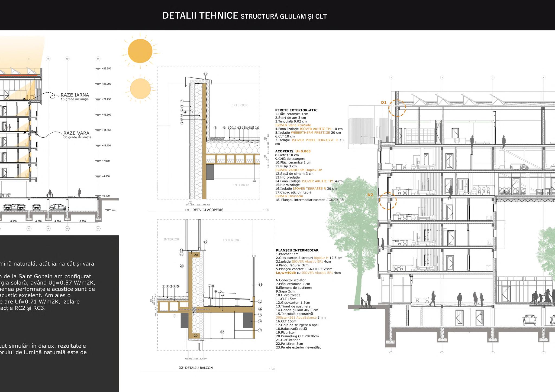555x392 pixels.
Task: Click the large bright orange sun graphic
Action: pos(140,51)
